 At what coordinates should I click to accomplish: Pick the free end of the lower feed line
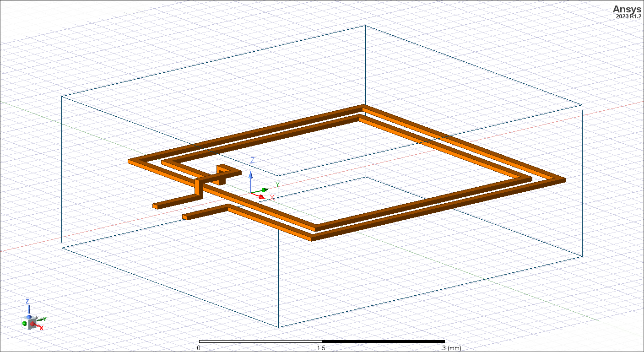pos(185,217)
